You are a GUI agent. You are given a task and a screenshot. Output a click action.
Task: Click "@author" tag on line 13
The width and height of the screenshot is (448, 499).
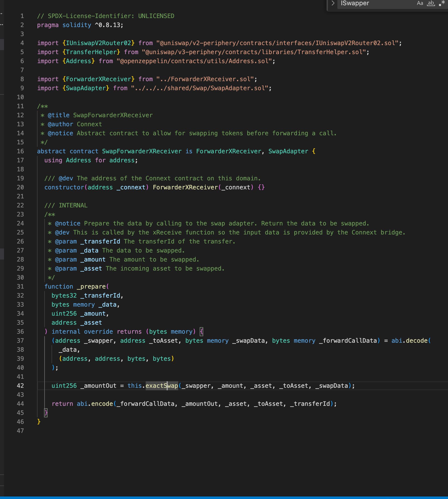click(x=60, y=124)
